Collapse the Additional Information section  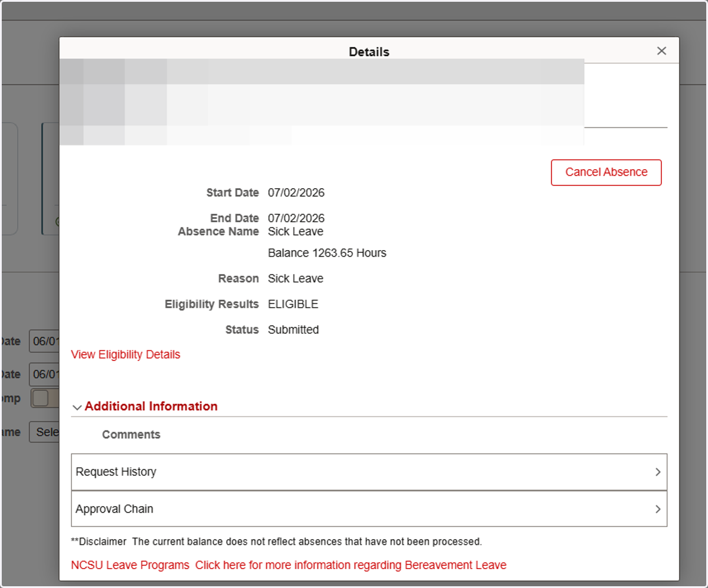pyautogui.click(x=145, y=406)
